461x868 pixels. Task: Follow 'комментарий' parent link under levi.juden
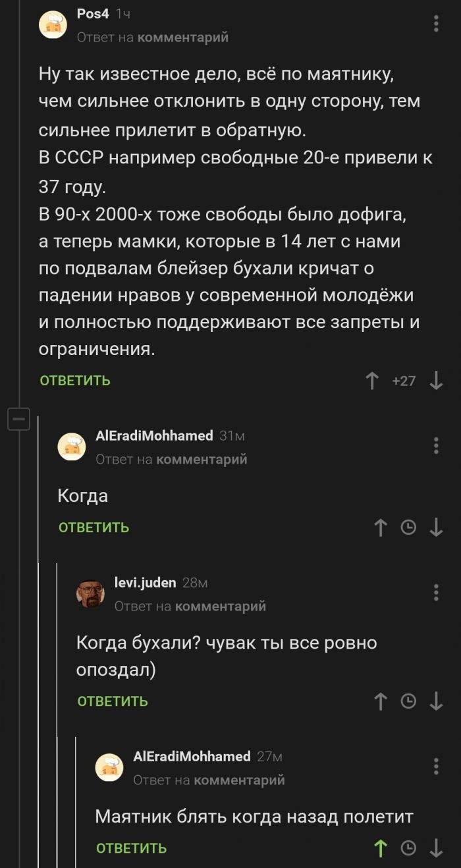pos(221,606)
